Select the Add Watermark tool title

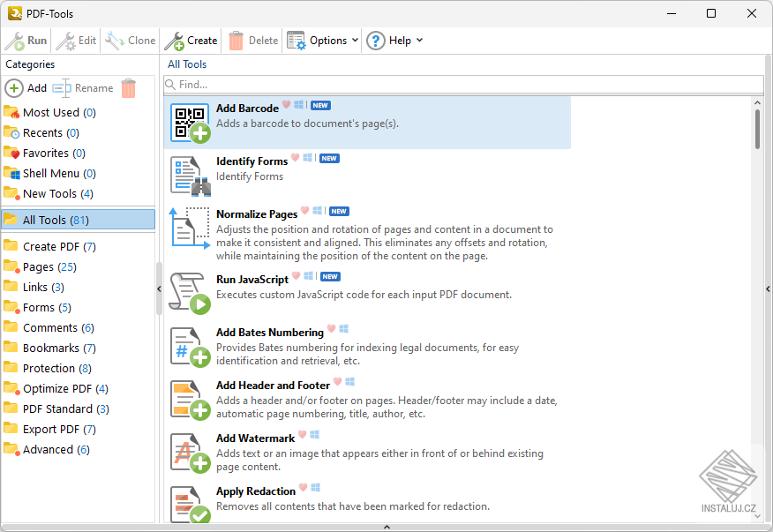(255, 438)
